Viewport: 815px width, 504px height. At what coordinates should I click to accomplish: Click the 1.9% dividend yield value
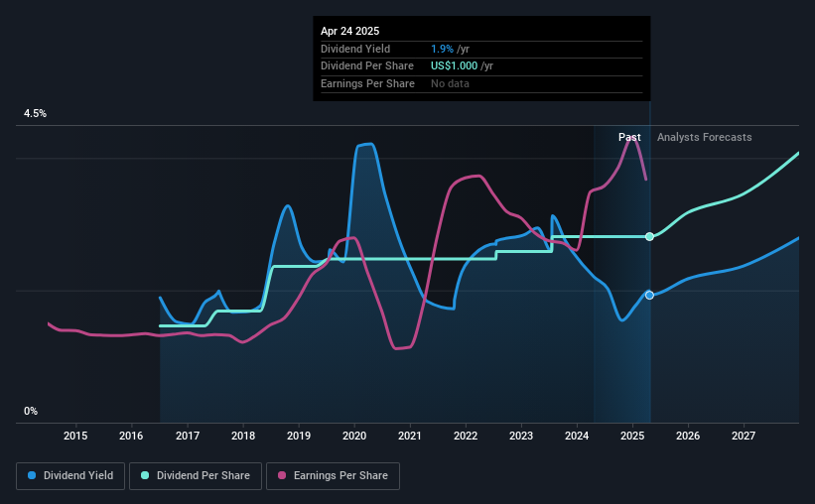[443, 49]
